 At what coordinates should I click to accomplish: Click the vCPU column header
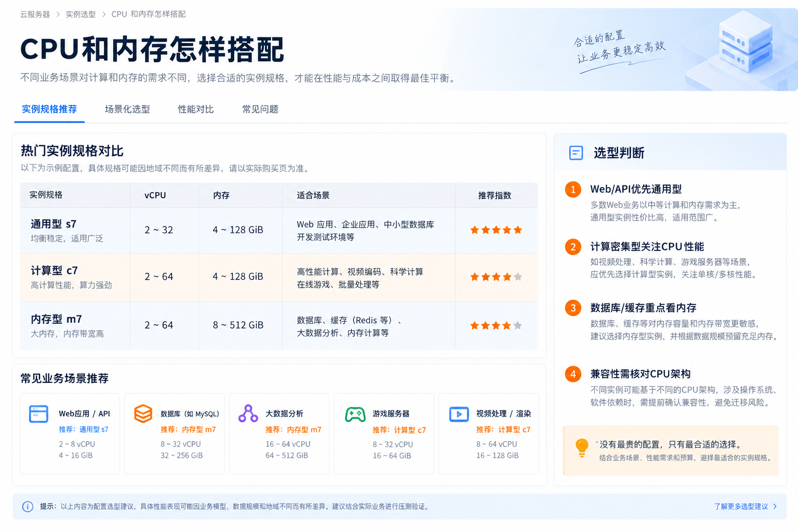click(155, 195)
